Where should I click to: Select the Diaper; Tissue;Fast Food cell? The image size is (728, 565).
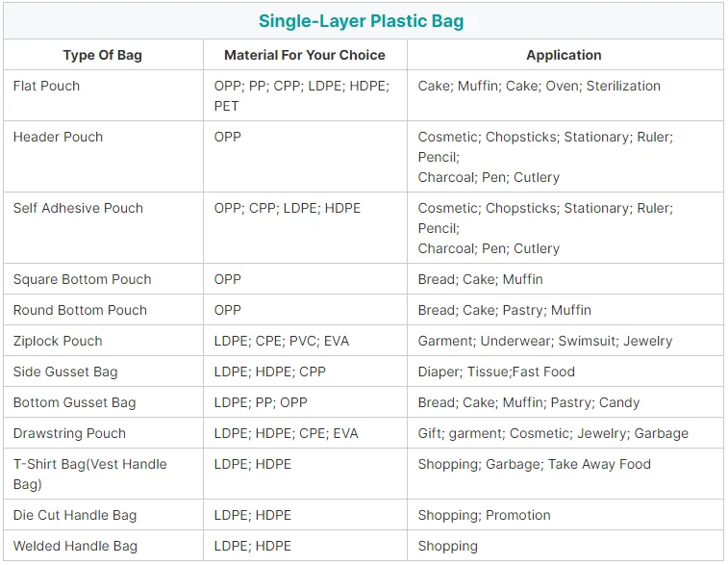(x=496, y=372)
